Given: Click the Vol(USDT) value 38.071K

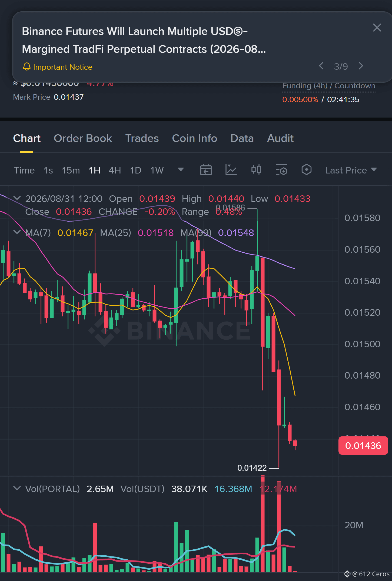Looking at the screenshot, I should pos(189,489).
